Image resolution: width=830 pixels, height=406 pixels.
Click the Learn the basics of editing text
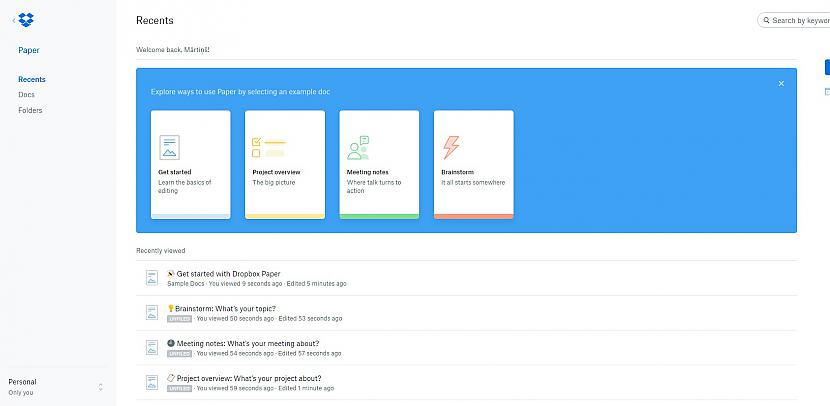click(185, 186)
